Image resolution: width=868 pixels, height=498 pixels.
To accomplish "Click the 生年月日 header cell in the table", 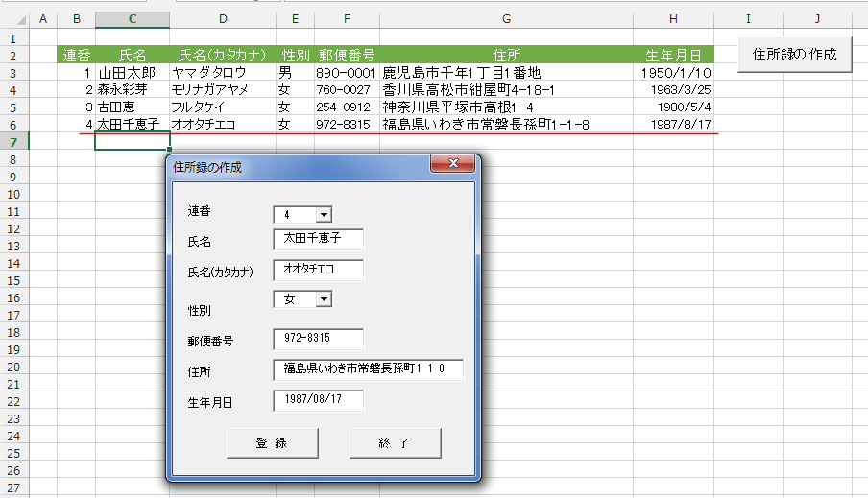I will point(673,56).
